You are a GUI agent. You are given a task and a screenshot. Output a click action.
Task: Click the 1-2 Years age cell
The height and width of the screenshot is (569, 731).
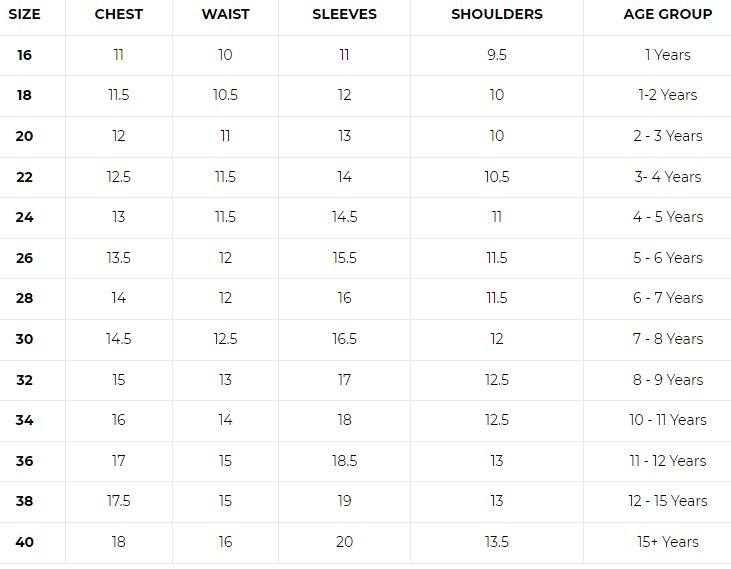pyautogui.click(x=668, y=95)
